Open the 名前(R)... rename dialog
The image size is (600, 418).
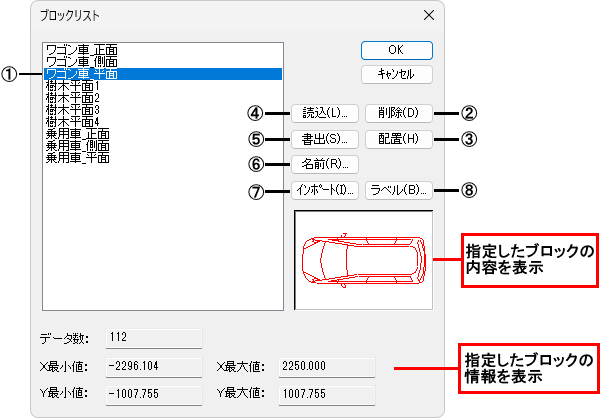tap(325, 164)
